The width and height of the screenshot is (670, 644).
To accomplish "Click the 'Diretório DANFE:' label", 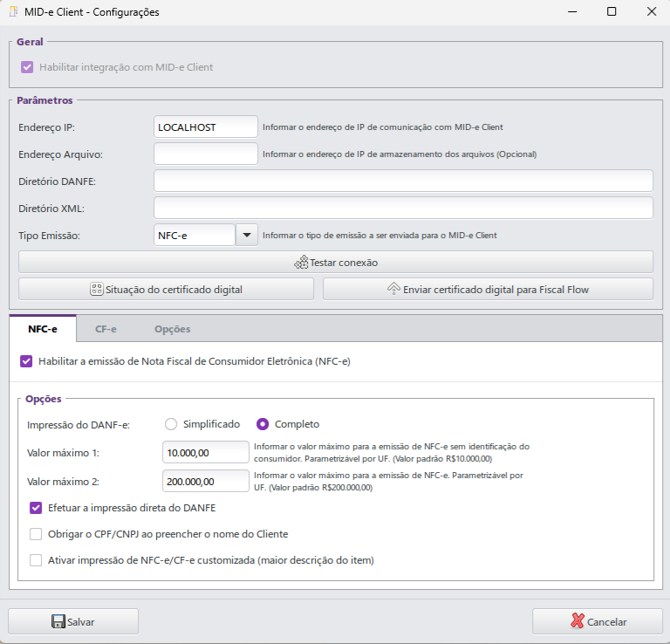I will pos(57,182).
